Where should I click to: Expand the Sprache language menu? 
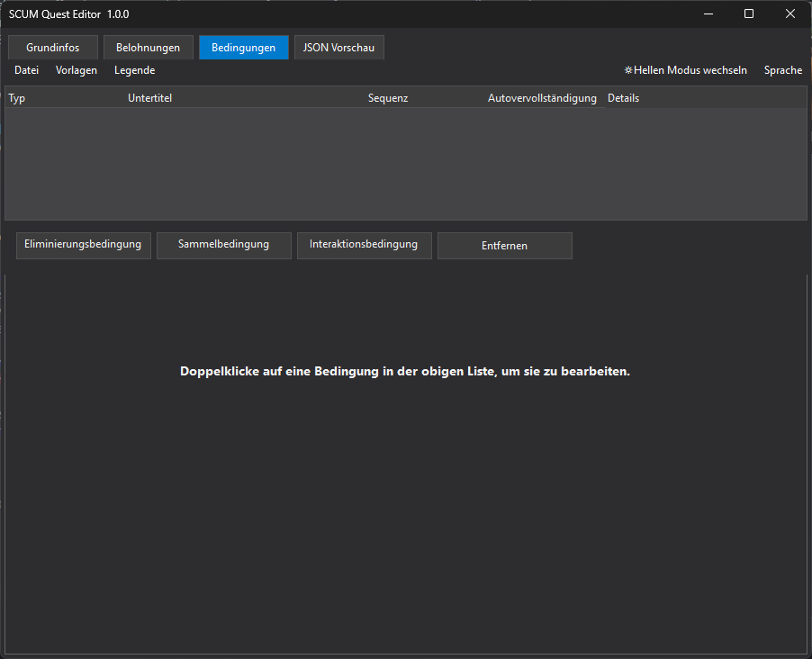782,70
